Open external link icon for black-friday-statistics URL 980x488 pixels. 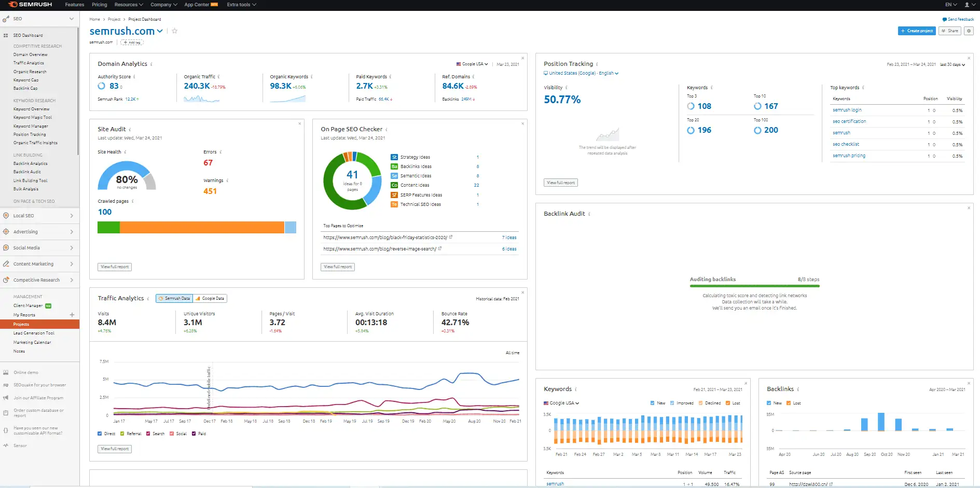451,237
